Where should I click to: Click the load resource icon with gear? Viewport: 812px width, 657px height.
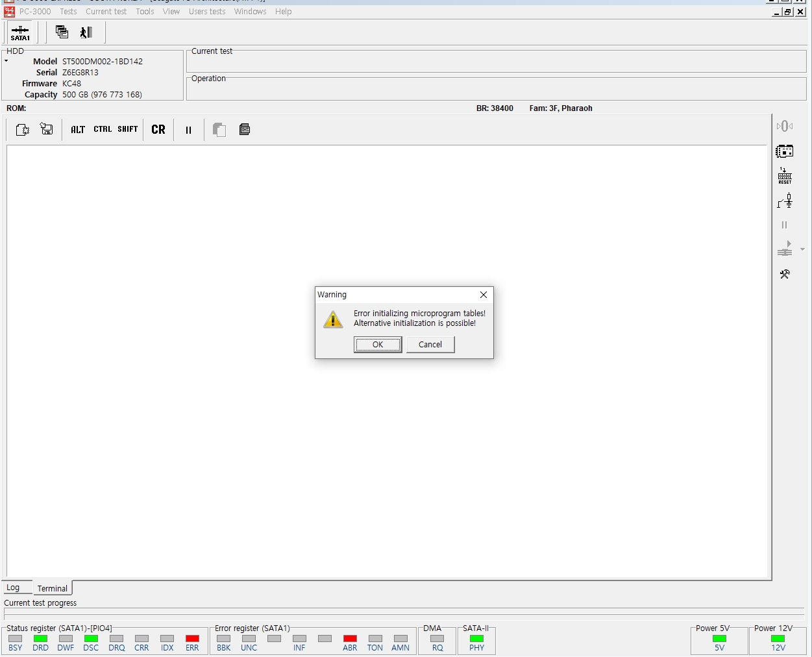(22, 130)
